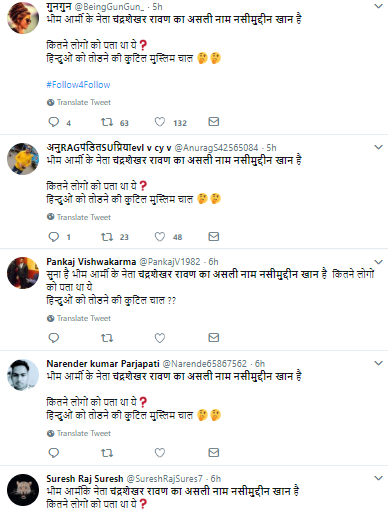Open the @PankajV1982 handle
This screenshot has width=388, height=509.
tap(170, 262)
